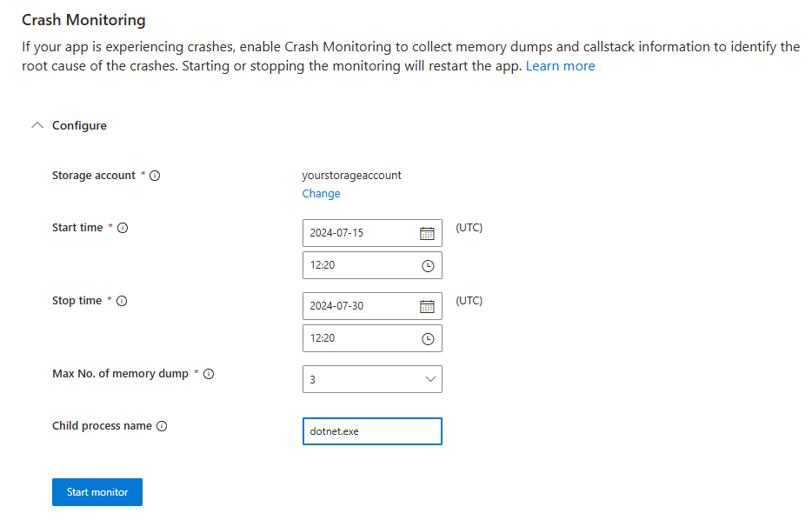Change the selected storage account

[321, 193]
